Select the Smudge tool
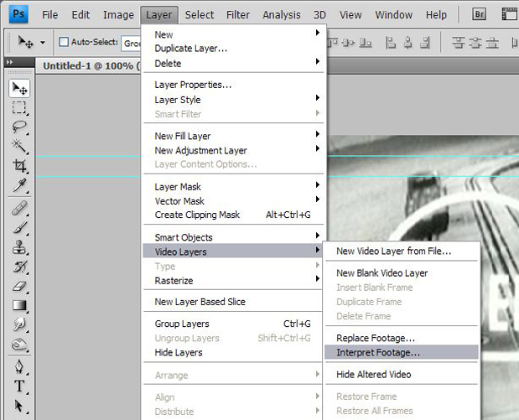 [x=19, y=324]
